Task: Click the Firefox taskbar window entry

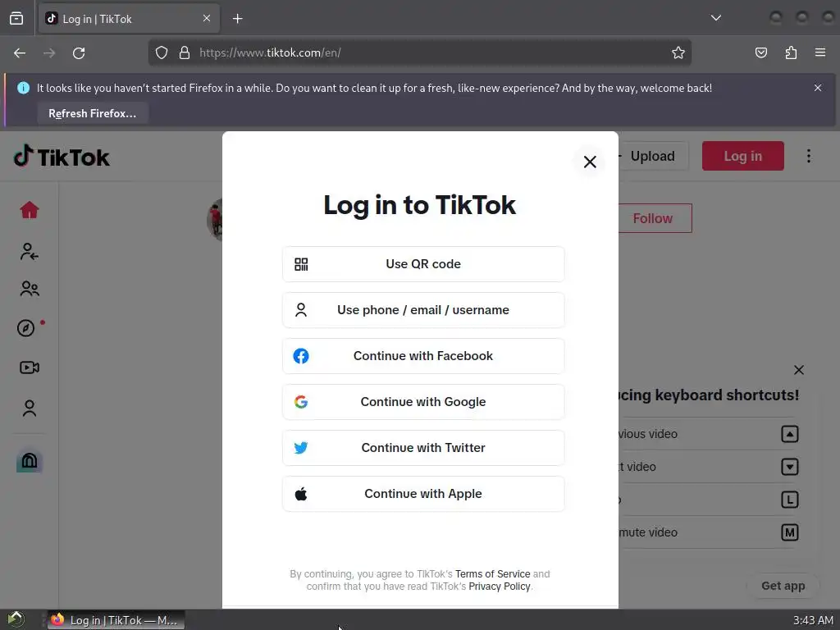Action: coord(116,620)
